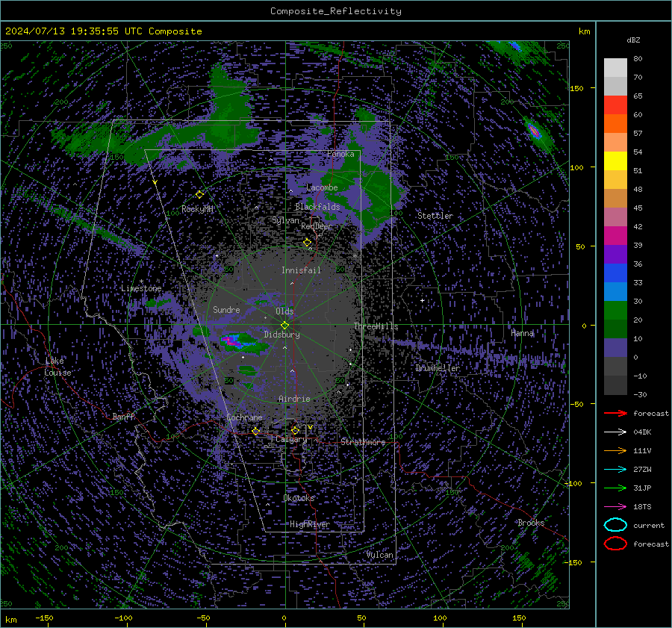Click the green 31JP arrow icon

[615, 488]
